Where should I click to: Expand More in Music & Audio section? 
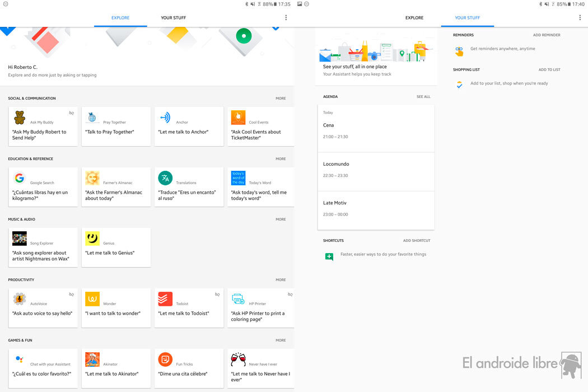[281, 220]
